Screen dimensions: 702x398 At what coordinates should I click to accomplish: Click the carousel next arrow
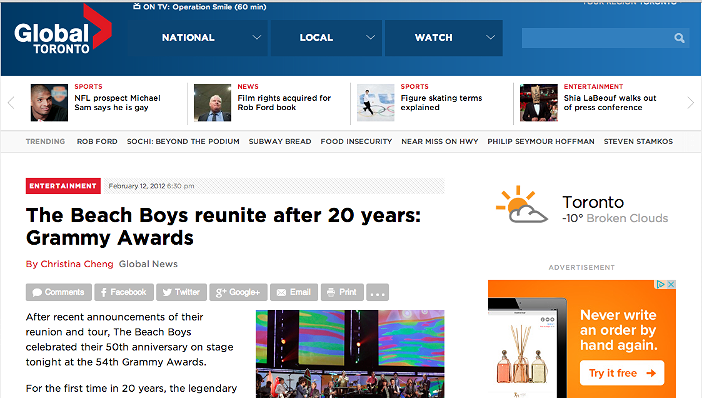pyautogui.click(x=690, y=103)
